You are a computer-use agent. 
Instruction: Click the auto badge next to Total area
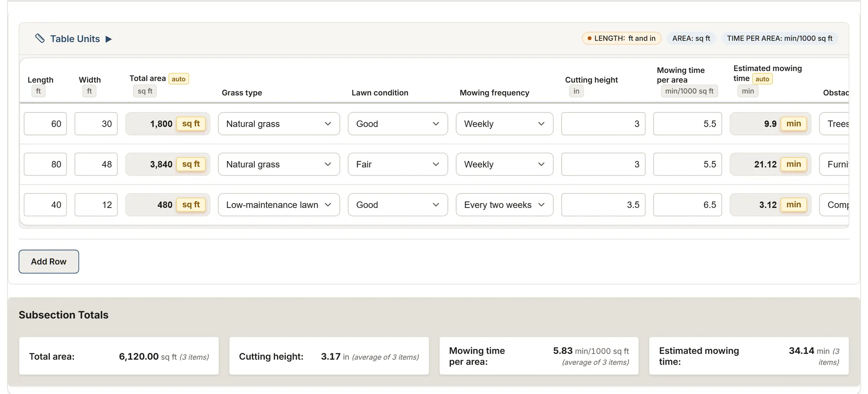[178, 79]
